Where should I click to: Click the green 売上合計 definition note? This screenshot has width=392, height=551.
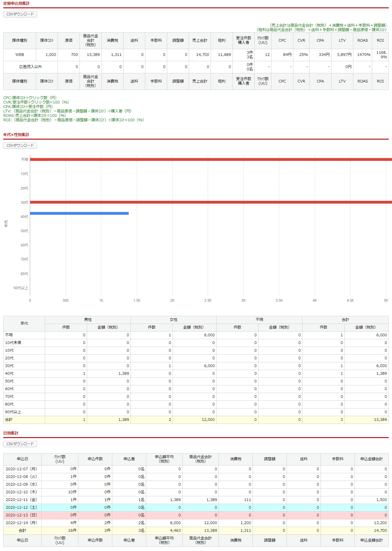[x=328, y=25]
